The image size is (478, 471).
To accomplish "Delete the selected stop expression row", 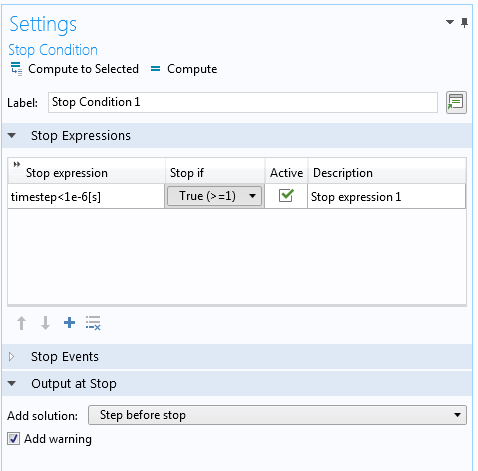I will (93, 323).
